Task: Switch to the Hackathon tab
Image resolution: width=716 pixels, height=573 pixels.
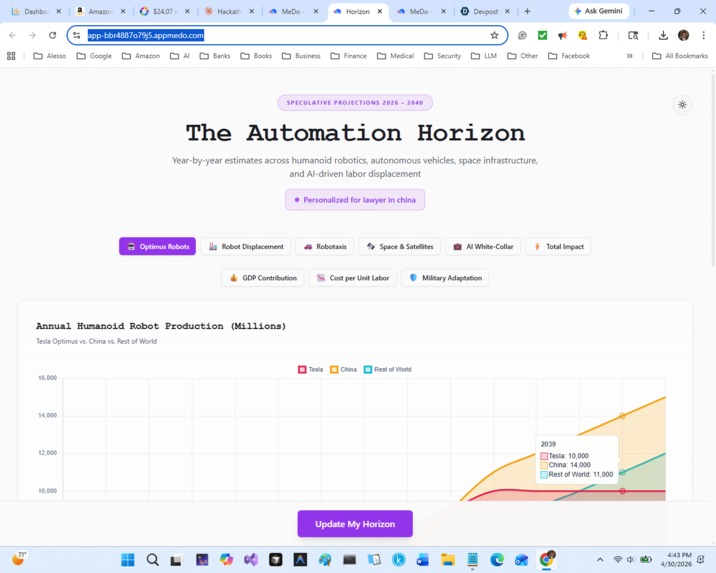Action: [x=228, y=11]
